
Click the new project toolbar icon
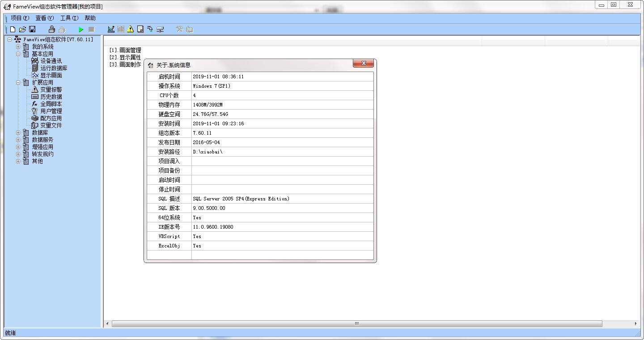13,30
